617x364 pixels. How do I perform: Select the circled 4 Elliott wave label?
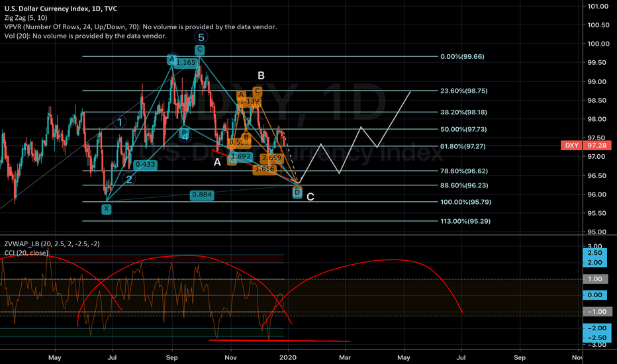coord(185,138)
